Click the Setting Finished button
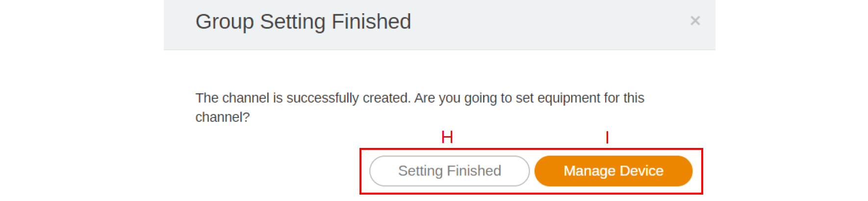Viewport: 868px width, 201px height. tap(449, 171)
